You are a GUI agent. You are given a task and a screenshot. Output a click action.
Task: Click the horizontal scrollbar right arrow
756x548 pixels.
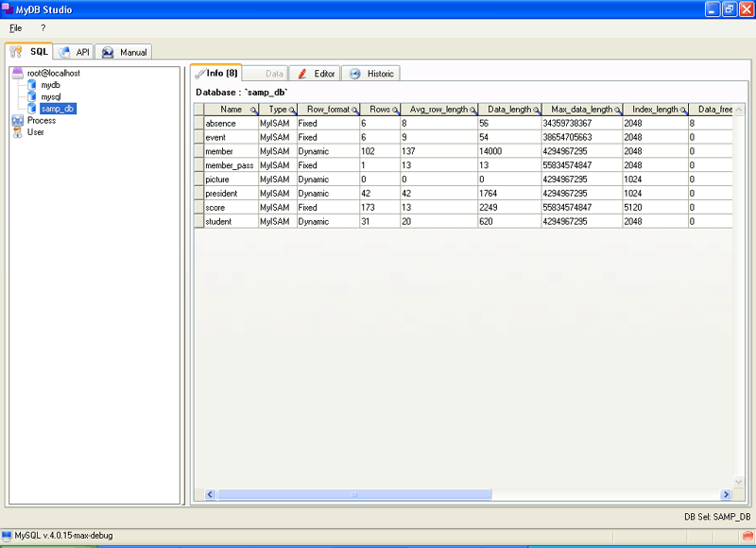coord(726,494)
